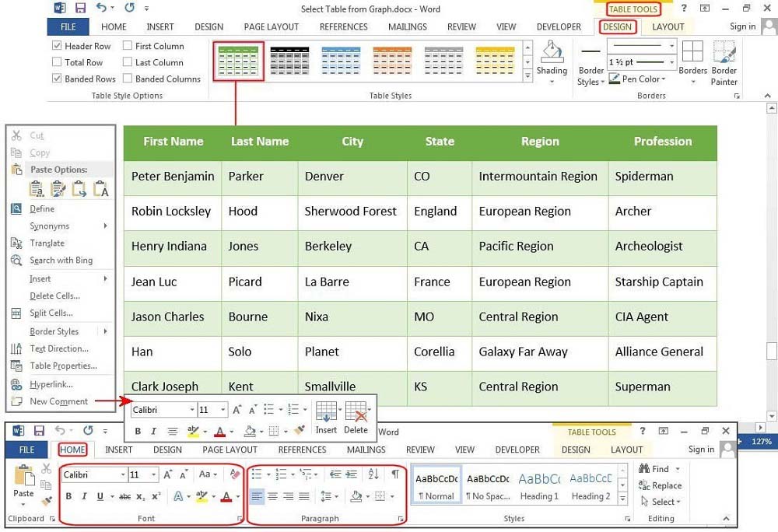Select the orange table style thumbnail
The width and height of the screenshot is (778, 532).
(392, 60)
